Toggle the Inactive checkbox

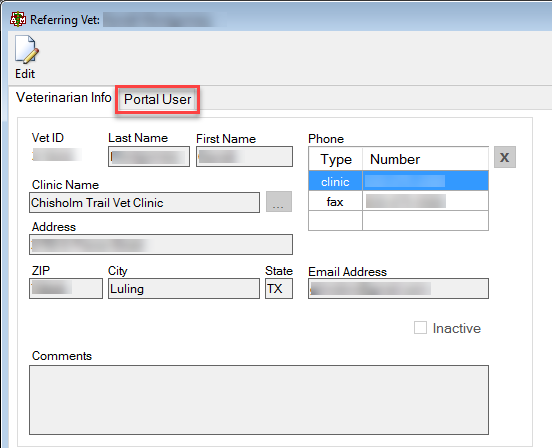click(420, 328)
